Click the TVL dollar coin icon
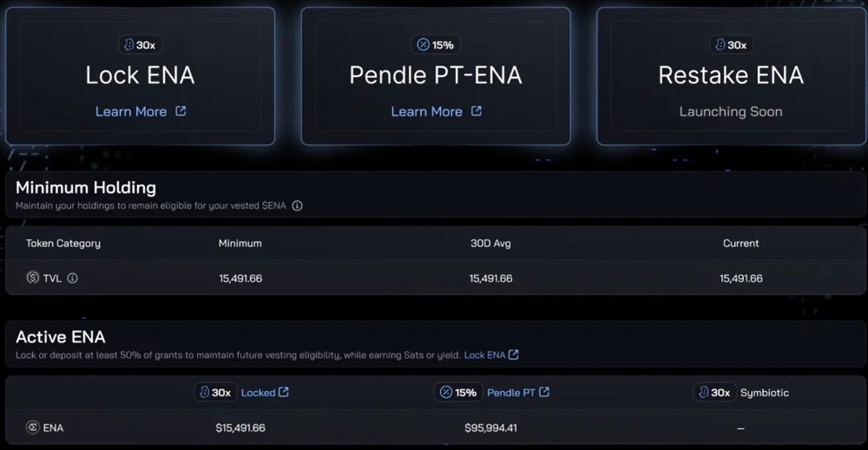The height and width of the screenshot is (450, 868). tap(33, 278)
